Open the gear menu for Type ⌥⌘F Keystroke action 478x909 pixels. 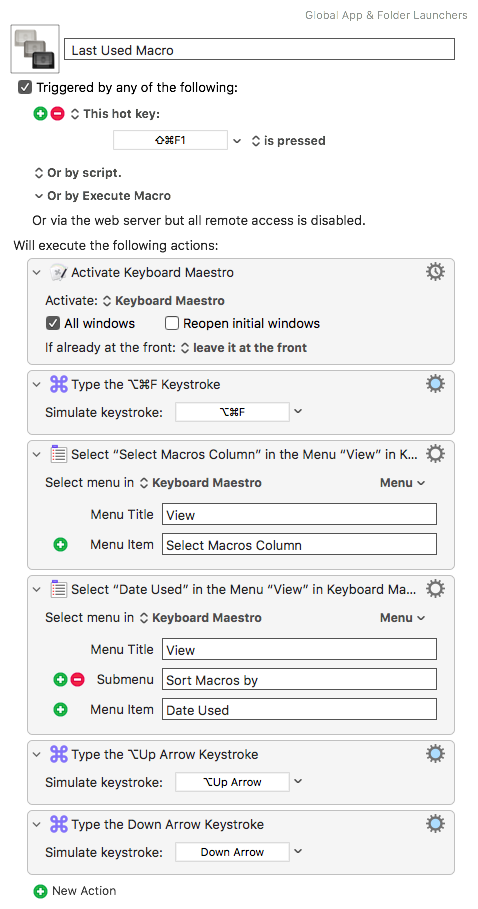(x=435, y=384)
